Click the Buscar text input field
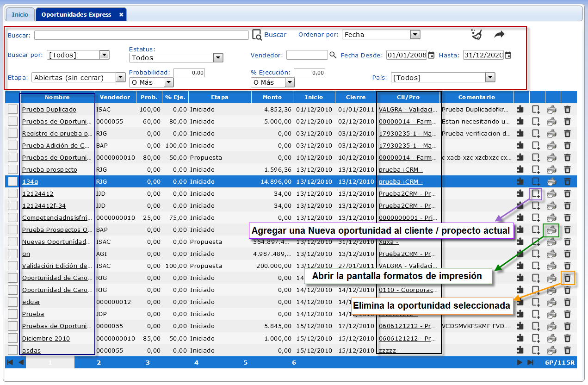This screenshot has height=385, width=588. click(141, 35)
